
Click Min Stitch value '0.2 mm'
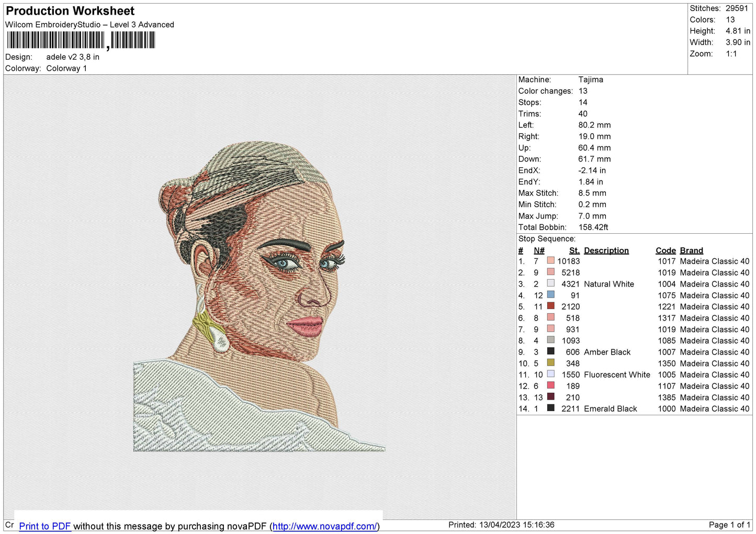point(592,204)
